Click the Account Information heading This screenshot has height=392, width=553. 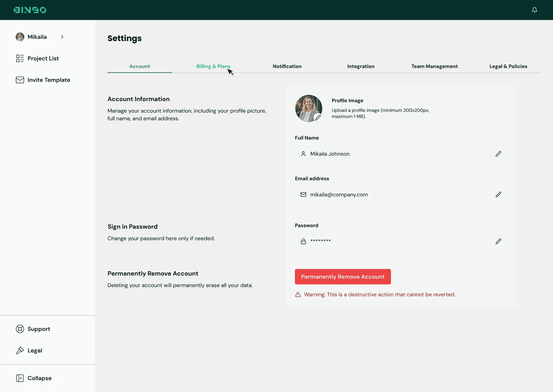tap(139, 99)
